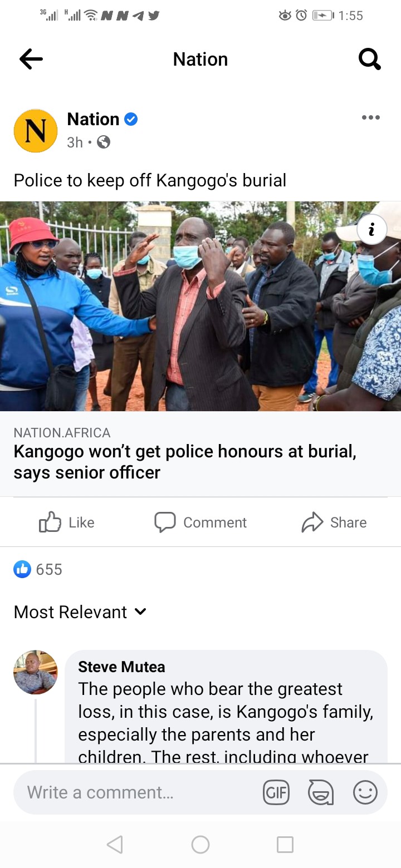
Task: Tap the back arrow icon
Action: 31,59
